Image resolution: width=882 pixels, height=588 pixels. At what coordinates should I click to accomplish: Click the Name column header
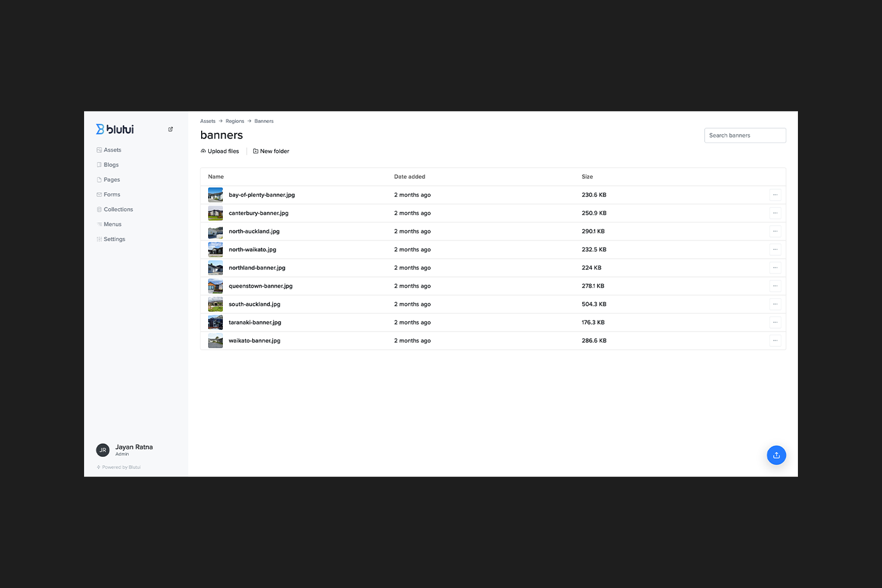[216, 176]
